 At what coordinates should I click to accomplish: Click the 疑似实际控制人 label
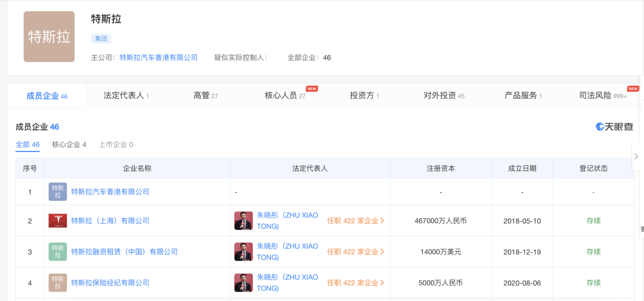click(241, 57)
